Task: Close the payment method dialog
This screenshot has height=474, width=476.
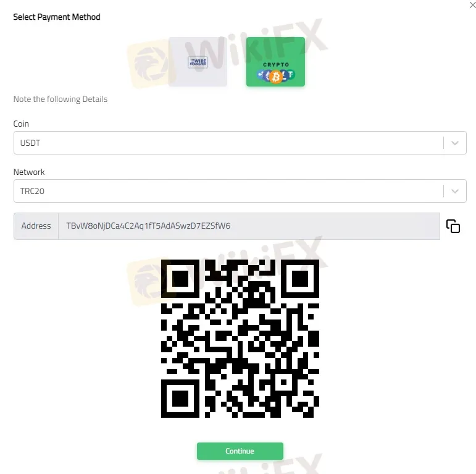Action: [473, 5]
